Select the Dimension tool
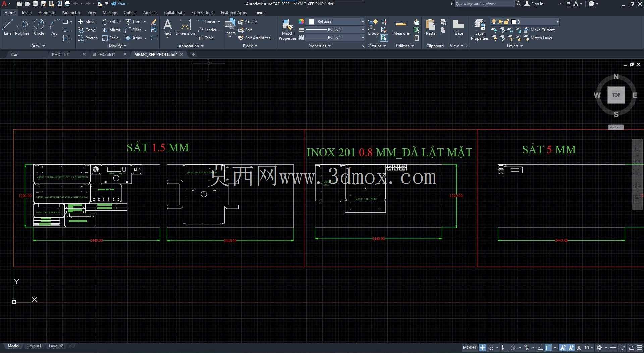Screen dimensions: 644x353 (185, 28)
